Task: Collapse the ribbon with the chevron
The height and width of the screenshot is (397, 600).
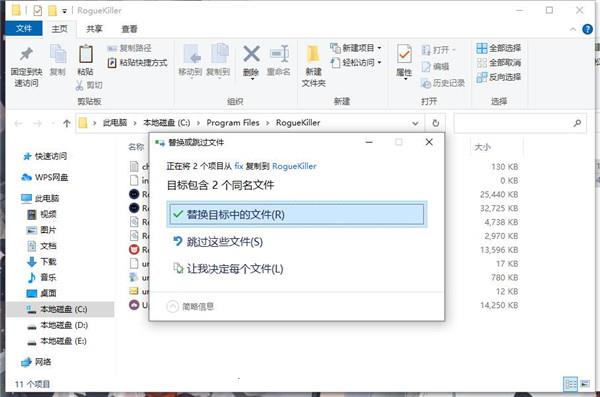Action: click(572, 29)
